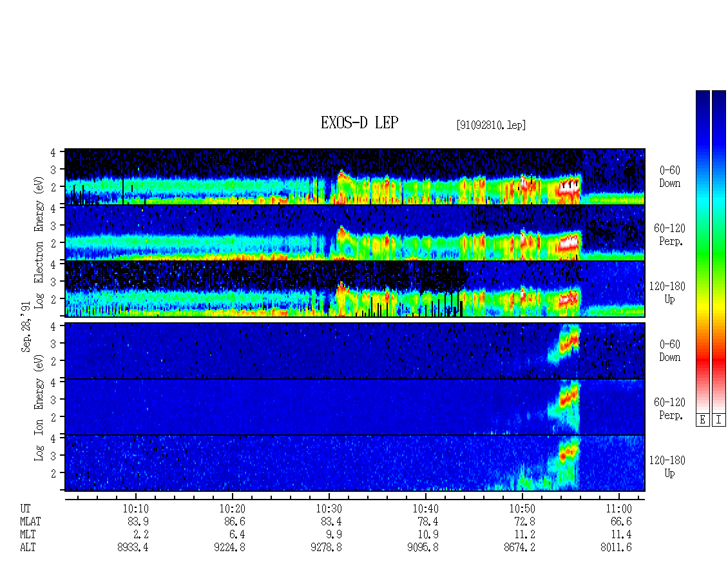The height and width of the screenshot is (564, 728).
Task: Click the ion "0-60 Down" pitch angle label
Action: 669,351
